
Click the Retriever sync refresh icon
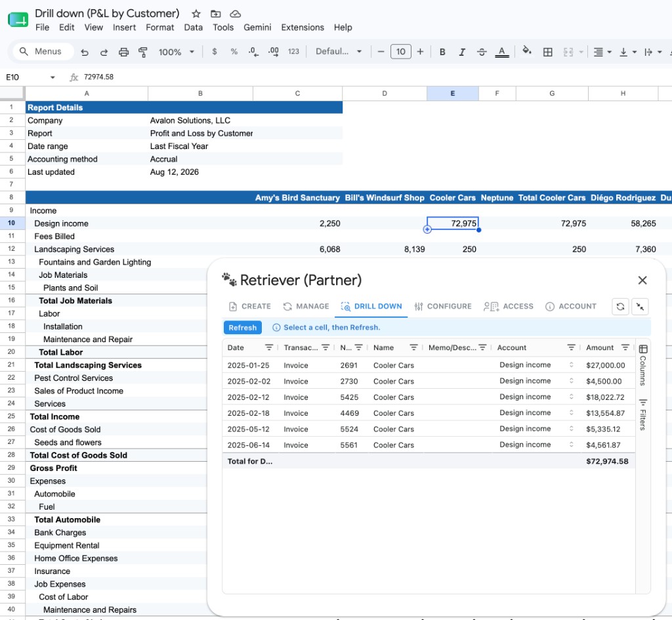click(x=620, y=306)
